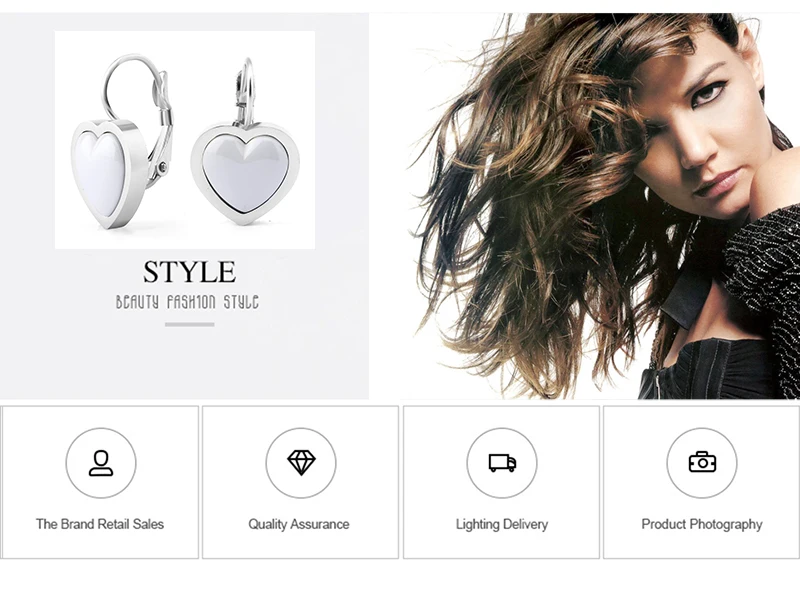This screenshot has height=603, width=800.
Task: Click the diamond icon in the circle
Action: click(x=301, y=463)
